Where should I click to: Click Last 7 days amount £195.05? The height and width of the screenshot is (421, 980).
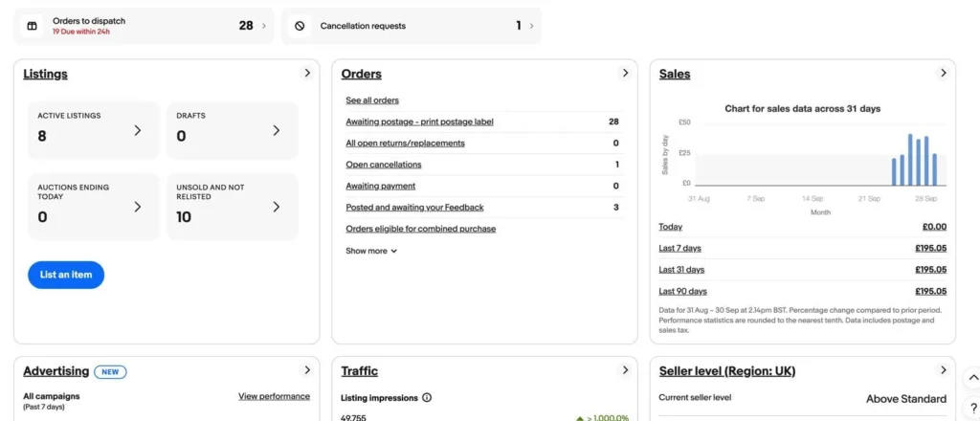(930, 248)
